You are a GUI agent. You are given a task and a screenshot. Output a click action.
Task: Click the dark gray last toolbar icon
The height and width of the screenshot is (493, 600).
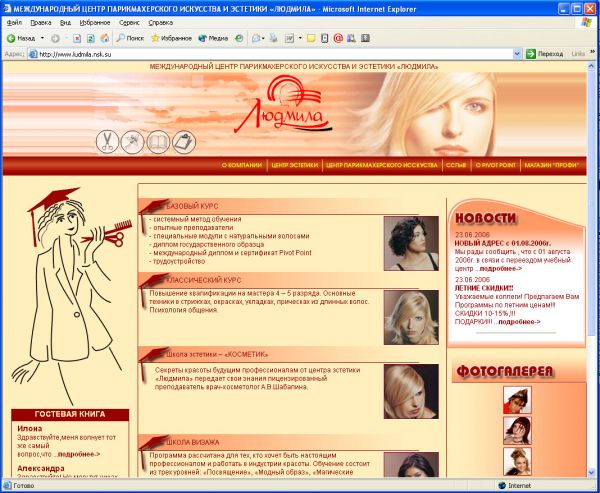[365, 38]
